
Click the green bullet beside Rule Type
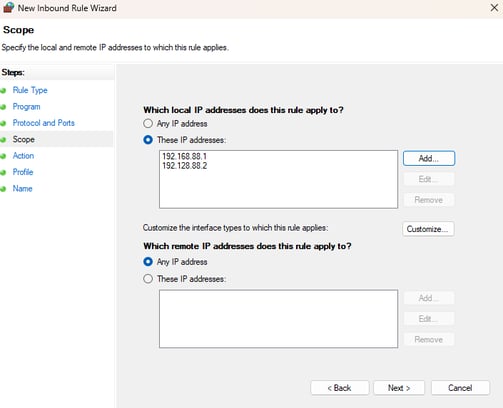coord(3,90)
